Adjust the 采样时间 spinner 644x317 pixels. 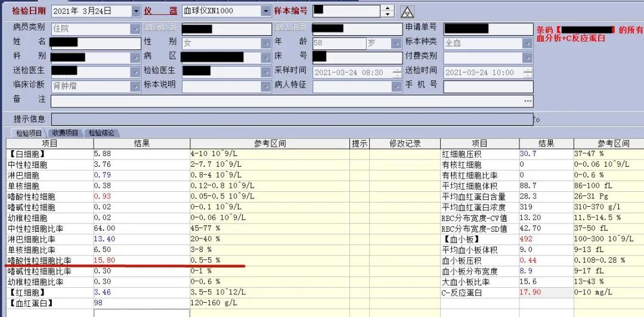[x=397, y=73]
